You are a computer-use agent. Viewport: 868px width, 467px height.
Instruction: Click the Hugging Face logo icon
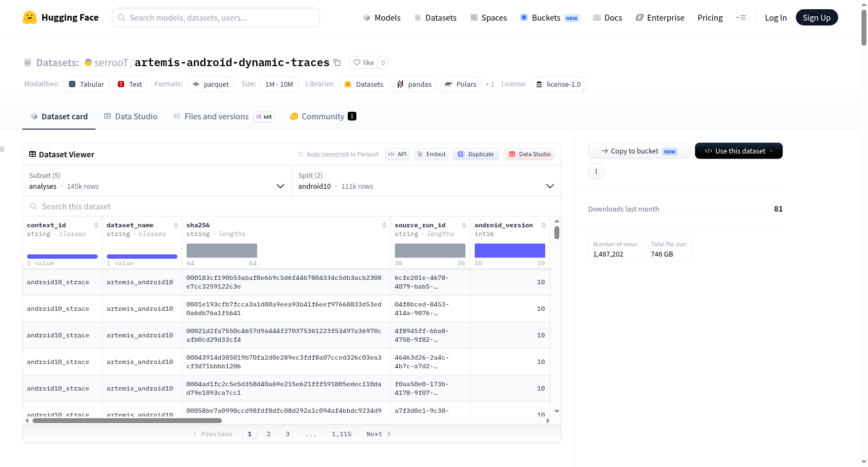[30, 17]
